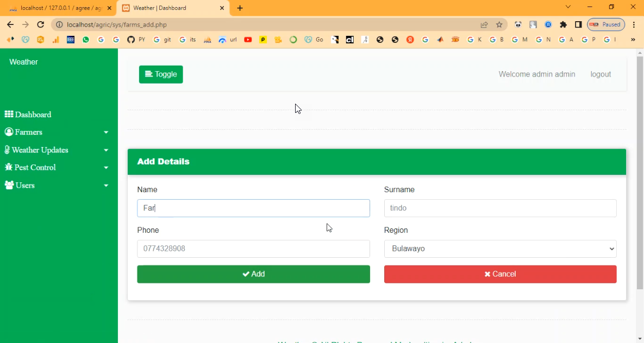Bookmark this page with the star icon
The width and height of the screenshot is (644, 343).
499,24
